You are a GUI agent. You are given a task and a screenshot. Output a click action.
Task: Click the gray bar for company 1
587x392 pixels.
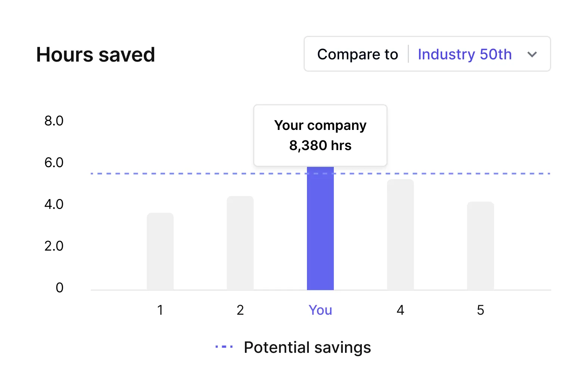click(x=160, y=251)
